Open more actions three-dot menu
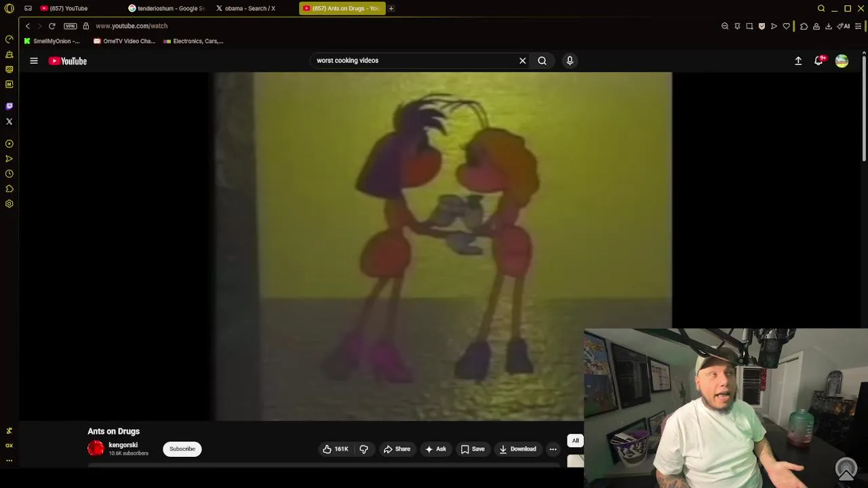The width and height of the screenshot is (868, 488). tap(553, 449)
